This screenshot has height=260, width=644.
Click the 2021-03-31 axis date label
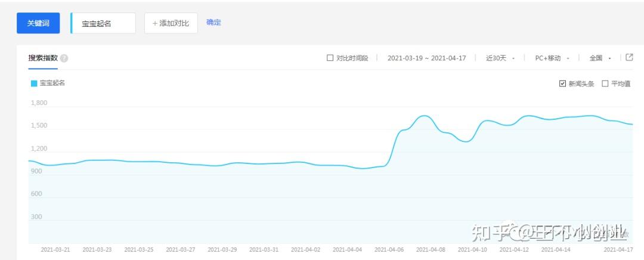(264, 249)
